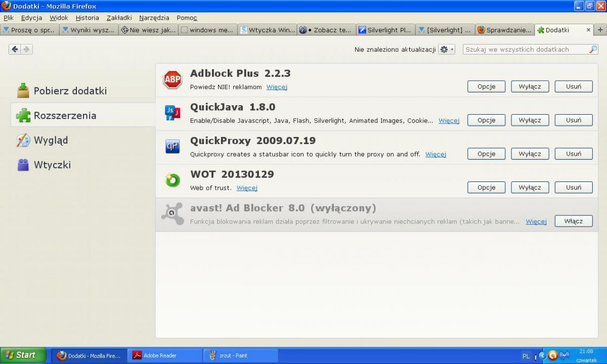Click the Wtyczki lego block icon
Viewport: 607px width, 364px height.
(x=23, y=165)
